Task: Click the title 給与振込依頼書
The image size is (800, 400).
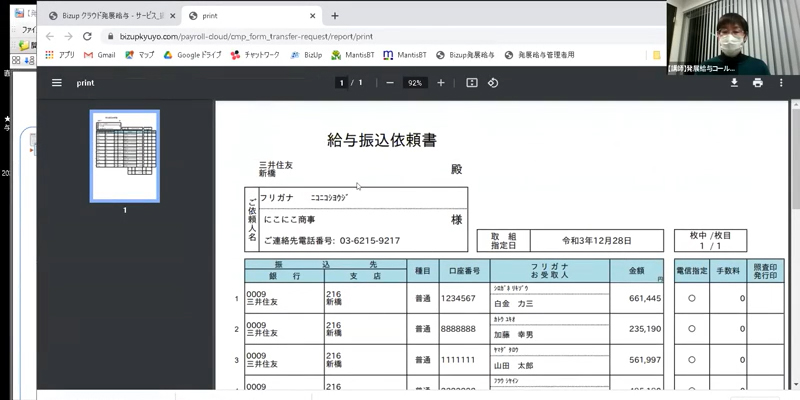Action: [382, 140]
